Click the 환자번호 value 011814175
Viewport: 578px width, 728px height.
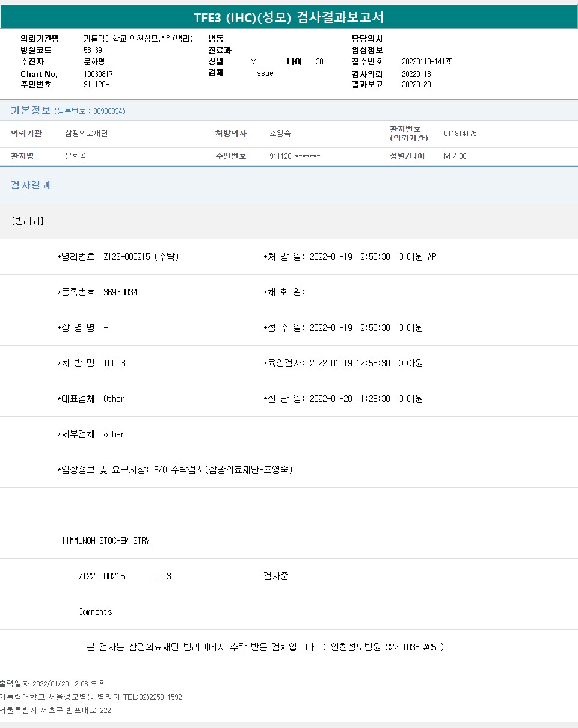pyautogui.click(x=460, y=134)
